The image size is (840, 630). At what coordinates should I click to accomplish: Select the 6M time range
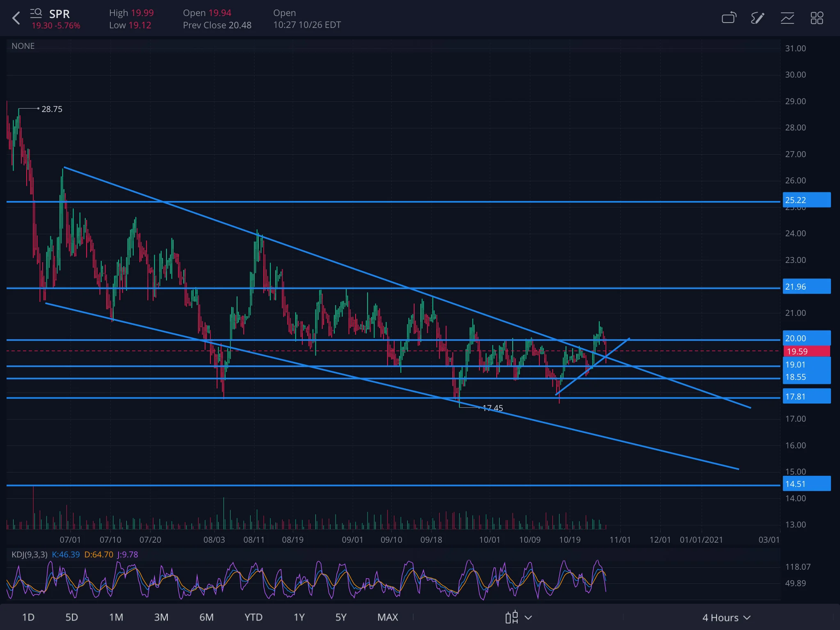tap(206, 617)
